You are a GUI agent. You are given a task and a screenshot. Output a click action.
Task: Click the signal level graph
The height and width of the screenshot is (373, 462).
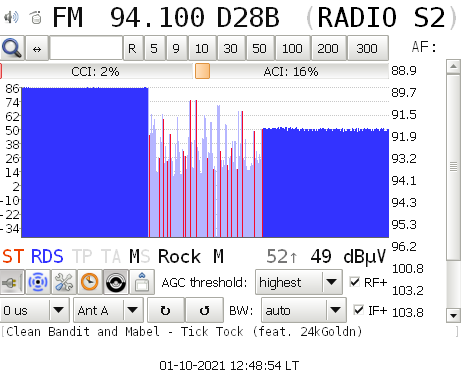(x=205, y=162)
